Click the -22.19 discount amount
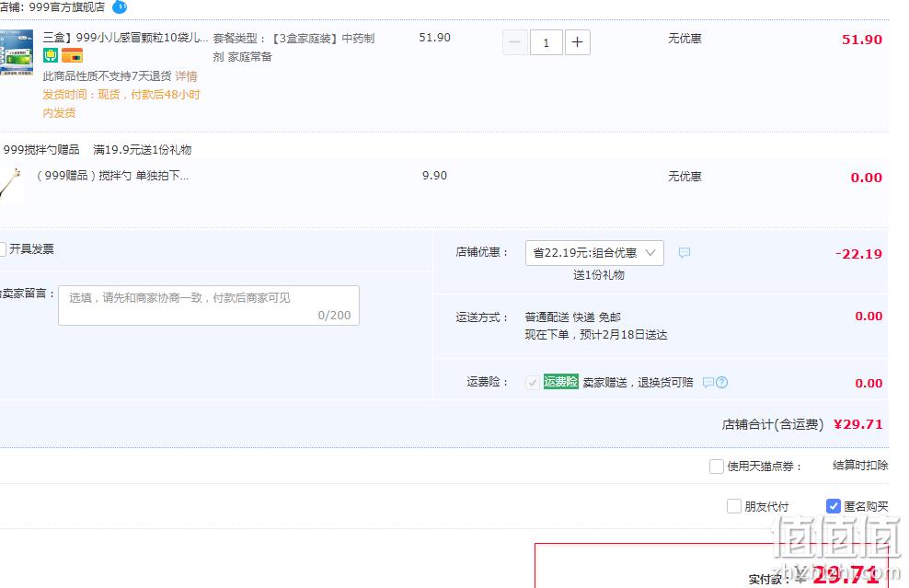The width and height of the screenshot is (909, 588). pyautogui.click(x=858, y=254)
